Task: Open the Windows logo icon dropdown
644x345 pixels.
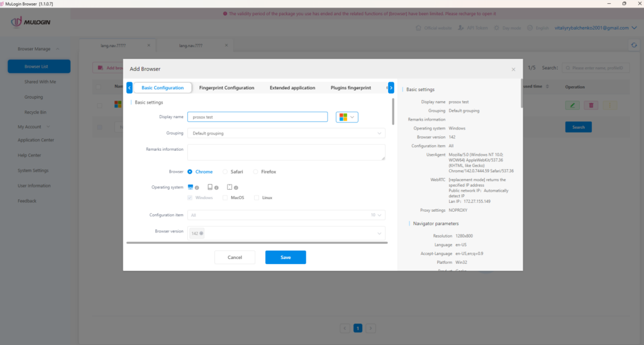Action: [347, 117]
